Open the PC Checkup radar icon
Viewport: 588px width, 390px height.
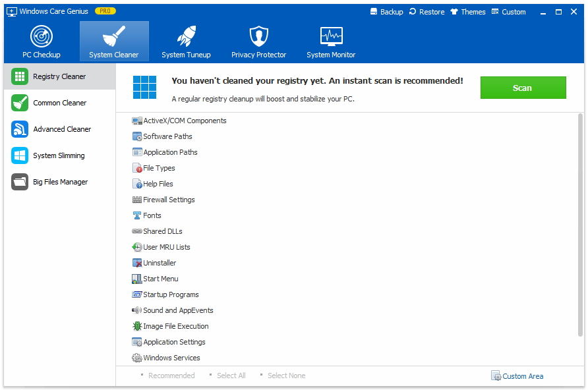point(42,36)
